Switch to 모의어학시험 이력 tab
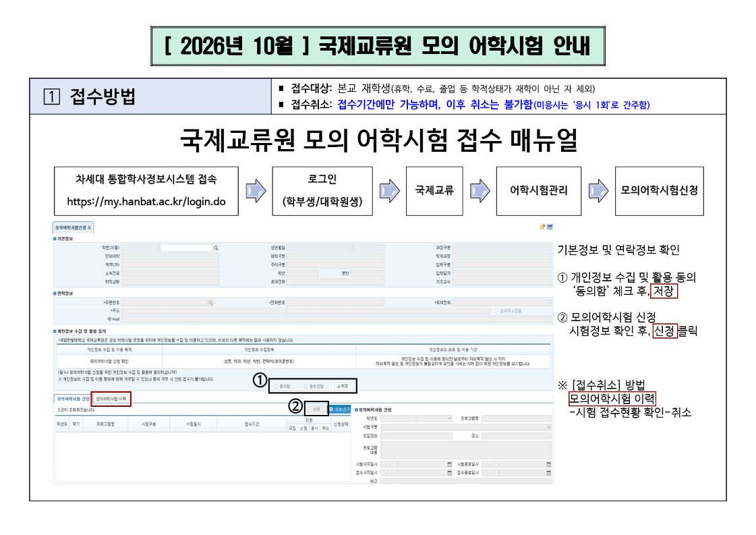This screenshot has height=535, width=756. click(111, 399)
